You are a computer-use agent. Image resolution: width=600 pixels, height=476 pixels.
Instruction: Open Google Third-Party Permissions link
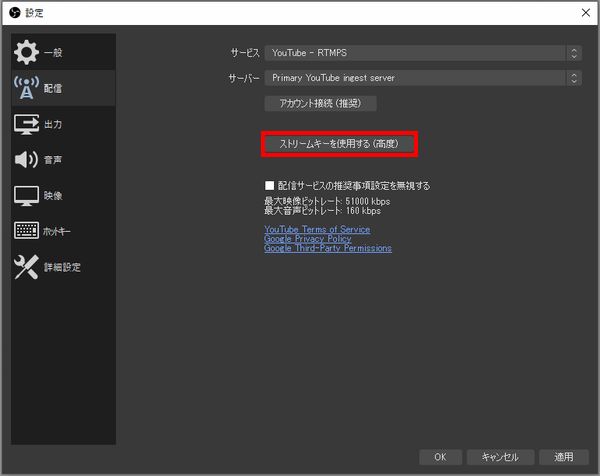click(328, 248)
